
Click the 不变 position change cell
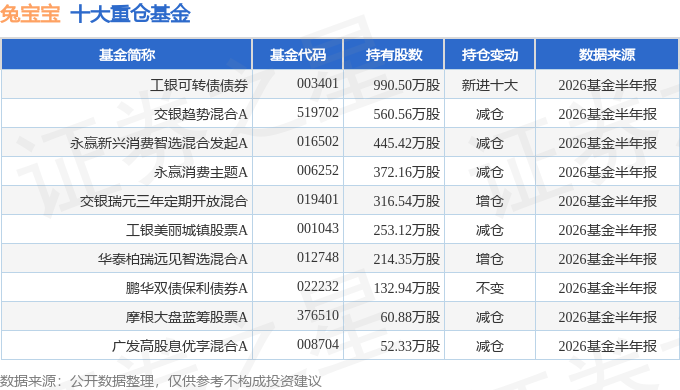[x=490, y=288]
